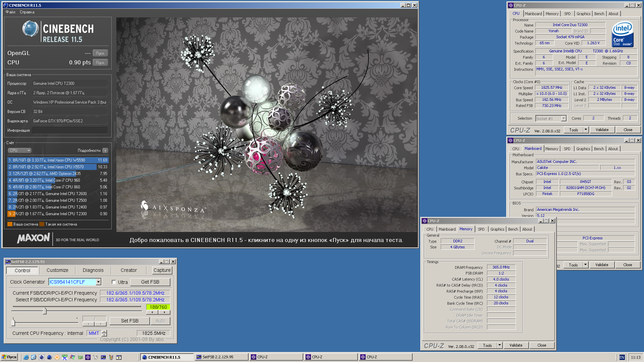Select ranking row AMD Opteron 2435

(x=58, y=174)
